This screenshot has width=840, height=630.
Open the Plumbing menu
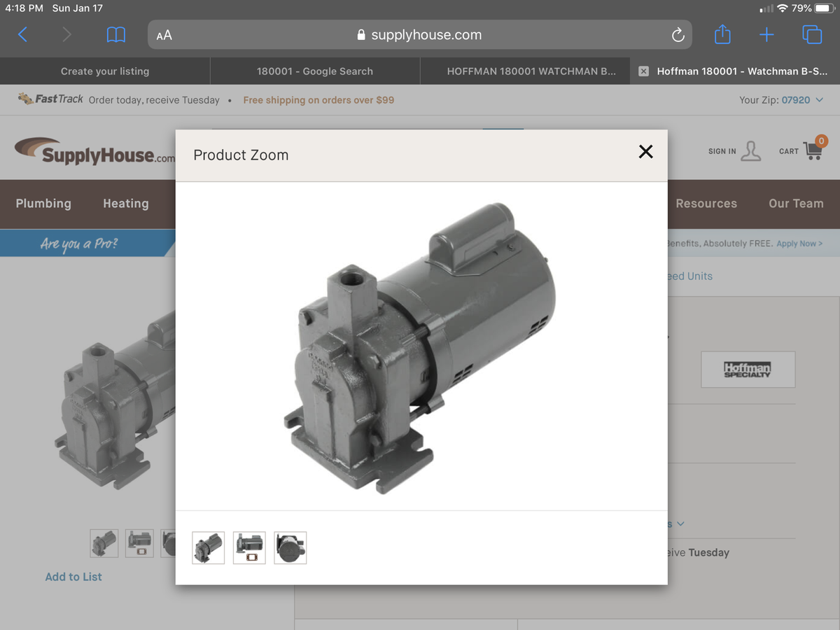click(43, 204)
